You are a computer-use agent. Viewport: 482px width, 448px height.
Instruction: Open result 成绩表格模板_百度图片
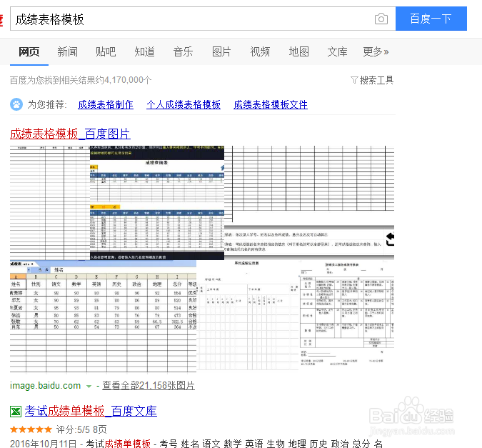click(70, 134)
